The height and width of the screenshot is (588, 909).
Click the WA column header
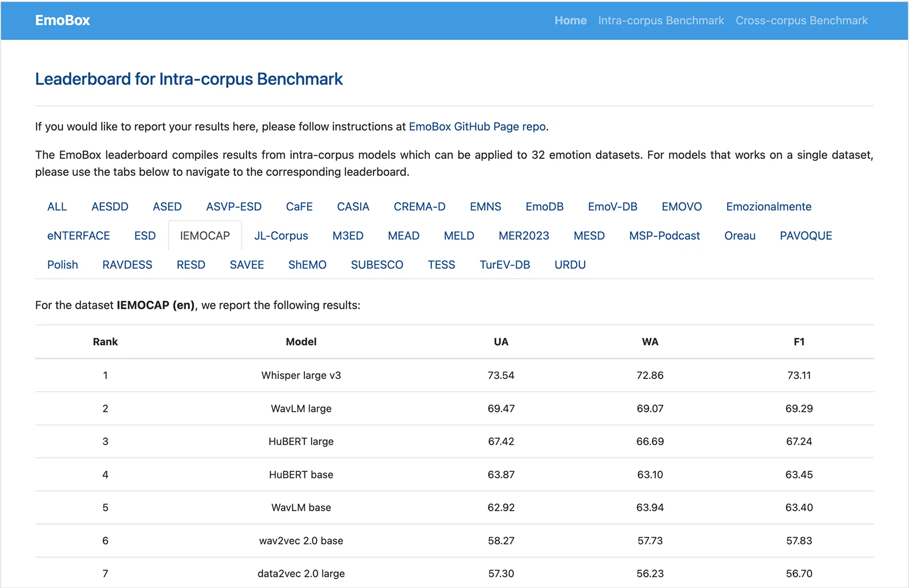point(650,342)
